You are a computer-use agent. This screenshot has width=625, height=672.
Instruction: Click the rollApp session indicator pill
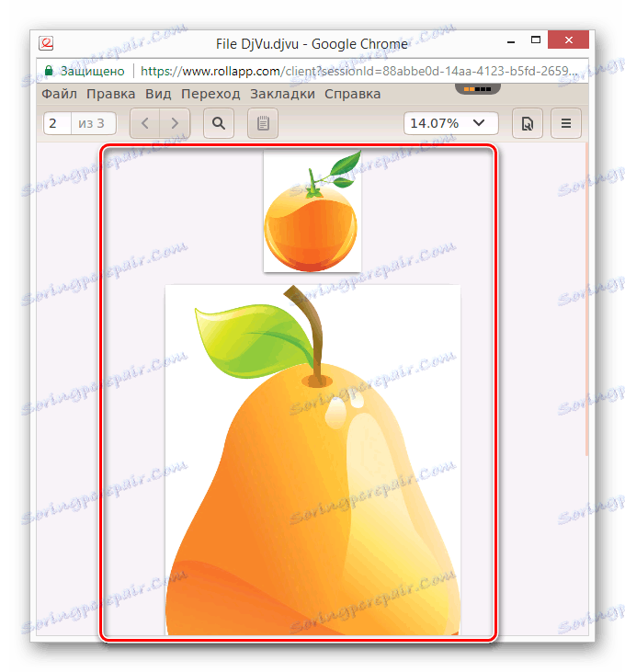pyautogui.click(x=478, y=89)
